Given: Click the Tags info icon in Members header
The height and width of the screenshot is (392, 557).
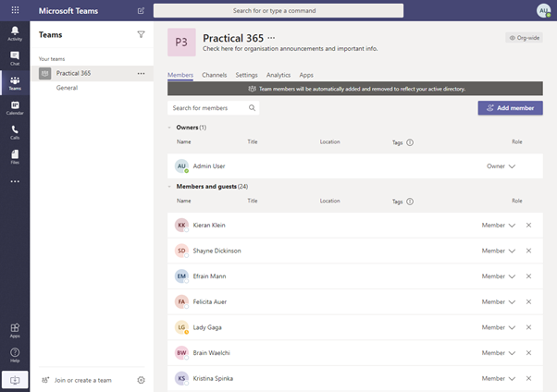Looking at the screenshot, I should pyautogui.click(x=410, y=202).
